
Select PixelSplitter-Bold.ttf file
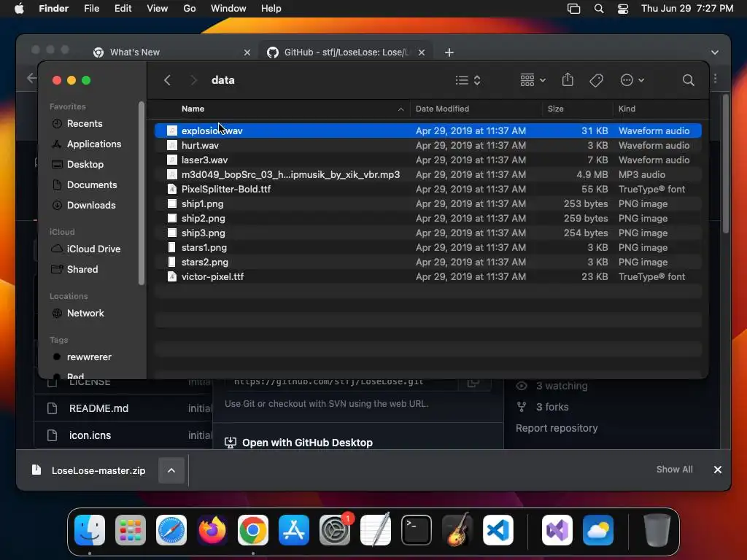click(x=427, y=189)
